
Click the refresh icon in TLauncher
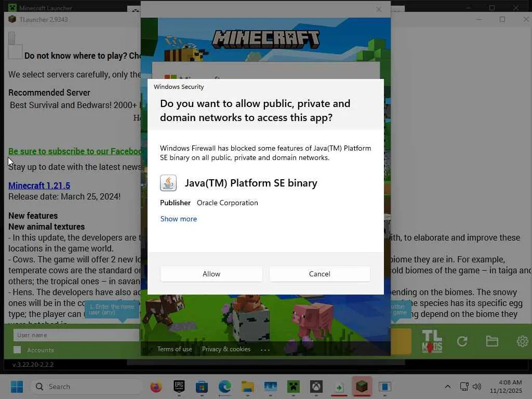point(462,341)
